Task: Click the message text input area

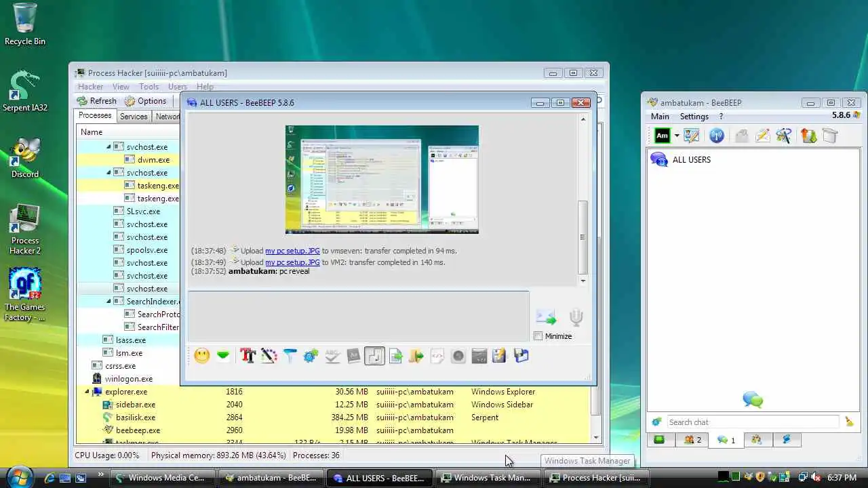Action: (358, 316)
